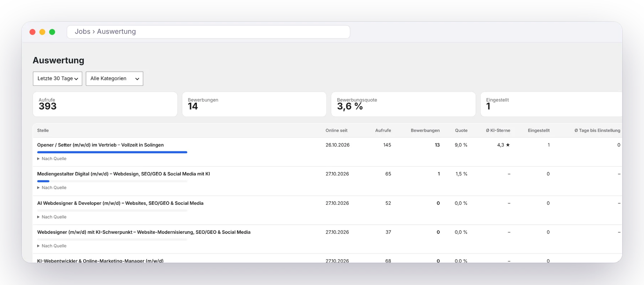Click the 37 Aufrufe value
Viewport: 644px width, 285px height.
click(x=388, y=232)
